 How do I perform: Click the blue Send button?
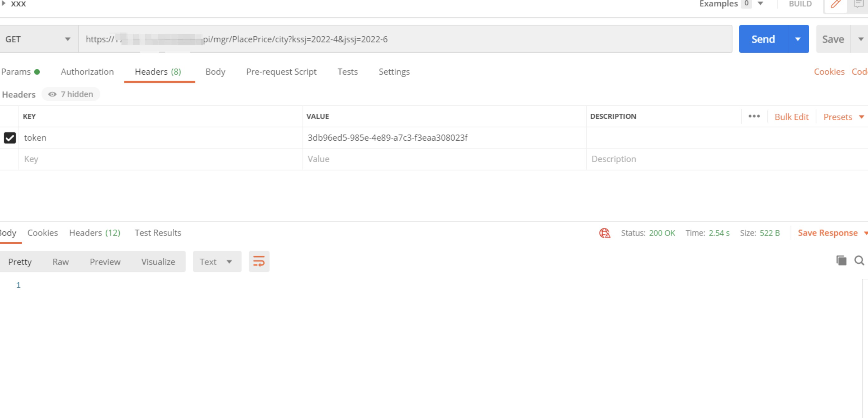click(x=763, y=39)
